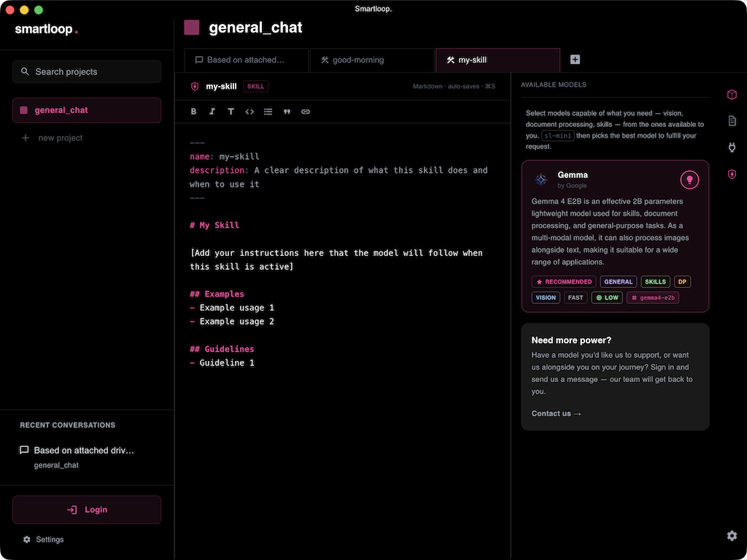
Task: Click the SKILL badge next to my-skill
Action: (255, 86)
